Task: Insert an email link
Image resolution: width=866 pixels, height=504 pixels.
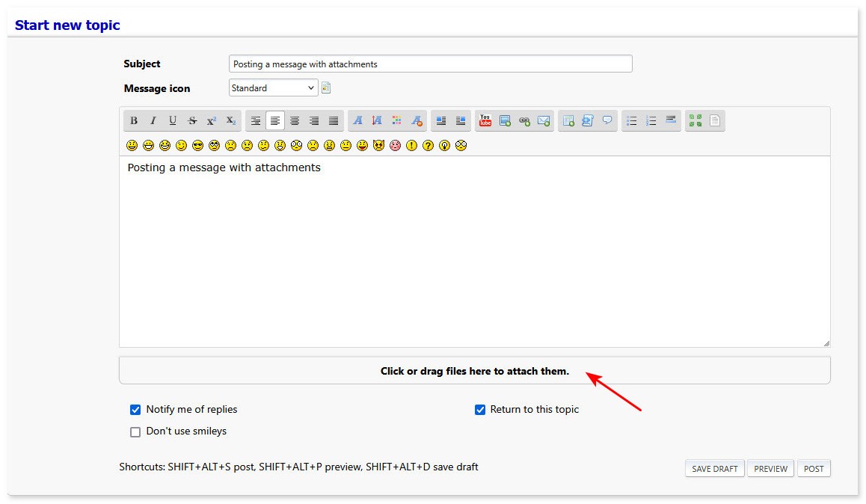Action: click(543, 120)
